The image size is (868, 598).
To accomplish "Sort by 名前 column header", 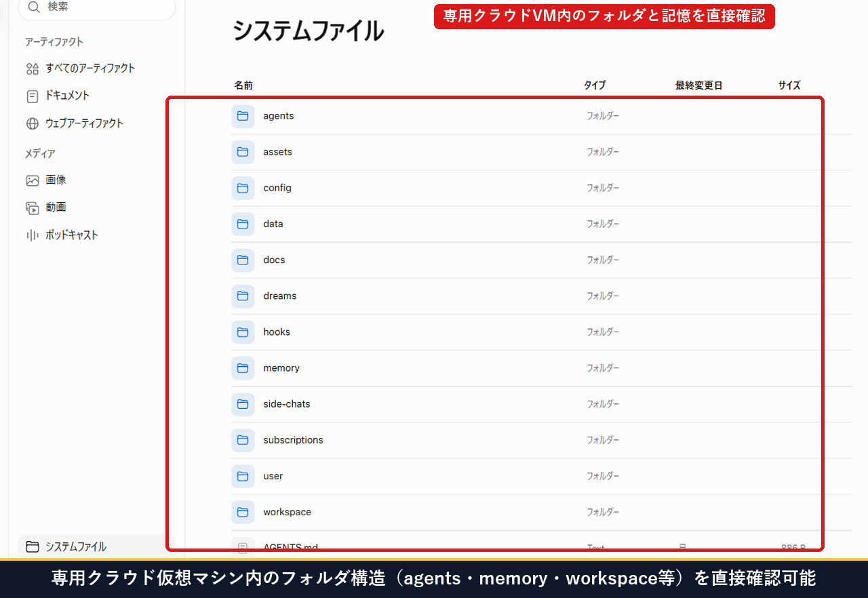I will (x=243, y=85).
